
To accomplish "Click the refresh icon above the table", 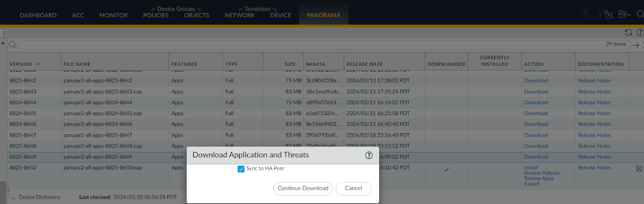I will [628, 33].
